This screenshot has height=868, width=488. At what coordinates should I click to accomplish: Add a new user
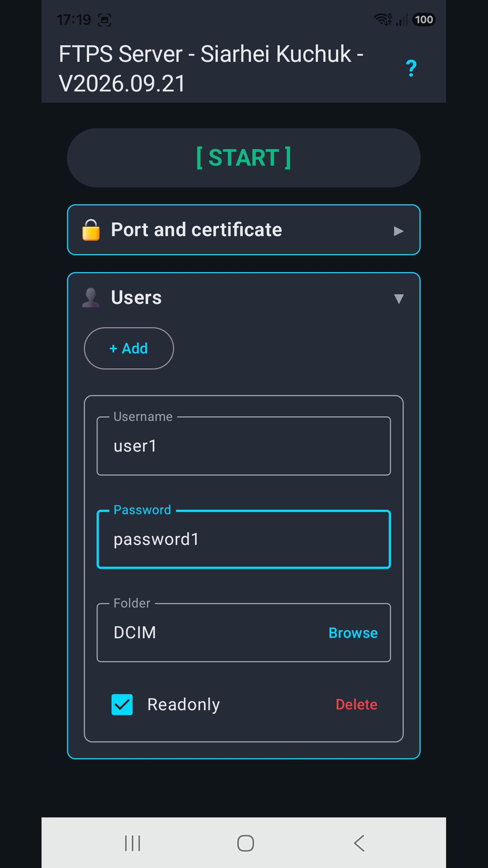129,348
